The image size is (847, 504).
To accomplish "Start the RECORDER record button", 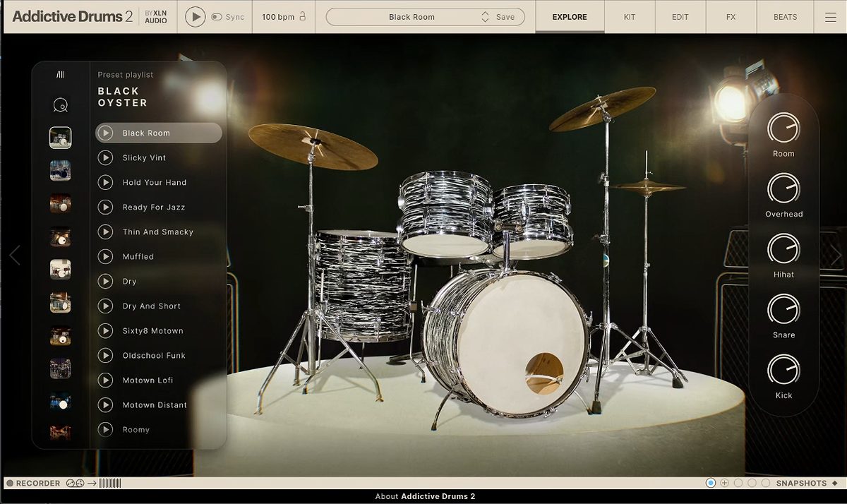I will click(11, 484).
